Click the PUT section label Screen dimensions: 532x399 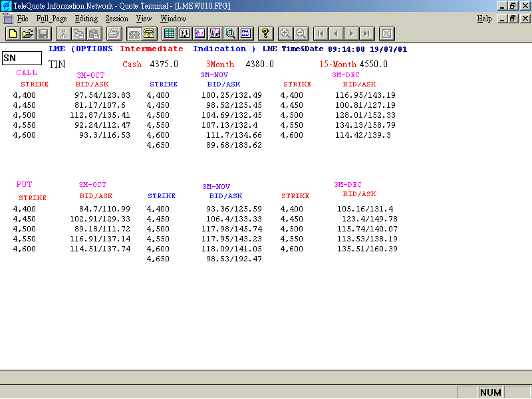pos(24,184)
